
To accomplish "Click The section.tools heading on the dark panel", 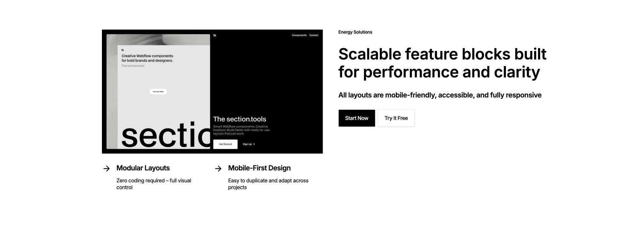I will click(239, 119).
